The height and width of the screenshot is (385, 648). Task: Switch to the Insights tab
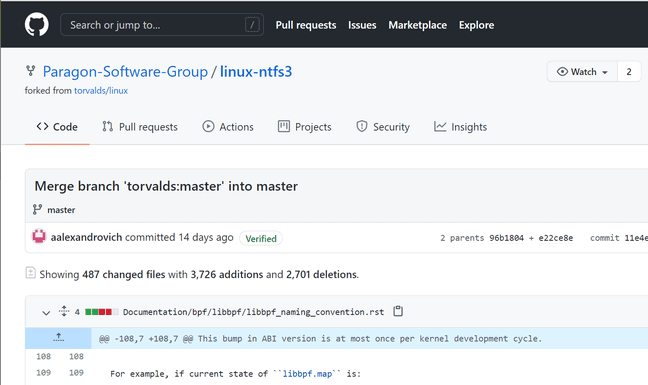[460, 127]
